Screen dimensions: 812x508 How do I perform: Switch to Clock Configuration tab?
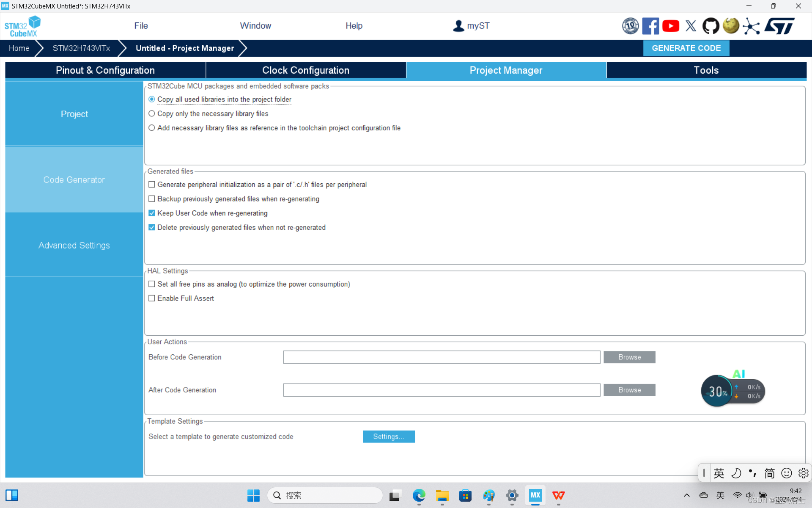pyautogui.click(x=305, y=70)
